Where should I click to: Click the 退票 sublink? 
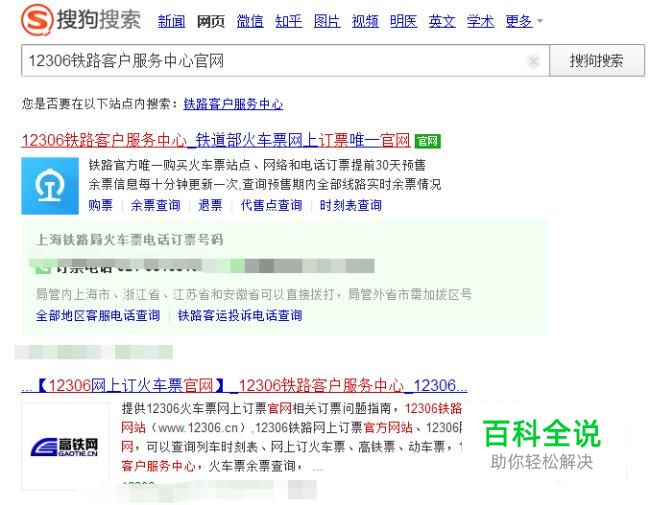(210, 205)
